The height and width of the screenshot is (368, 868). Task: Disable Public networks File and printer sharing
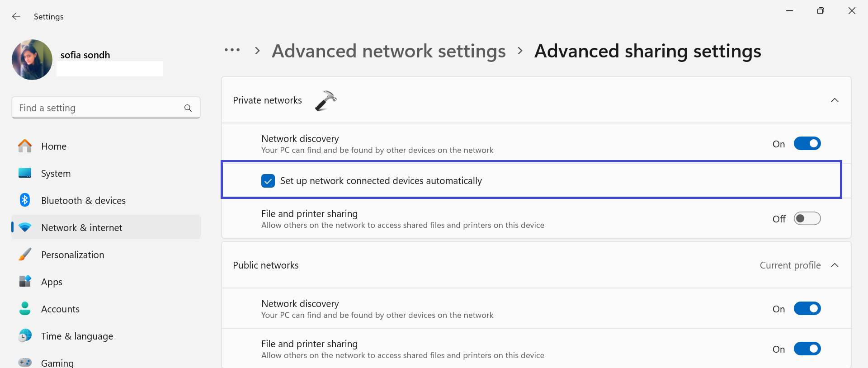[807, 349]
